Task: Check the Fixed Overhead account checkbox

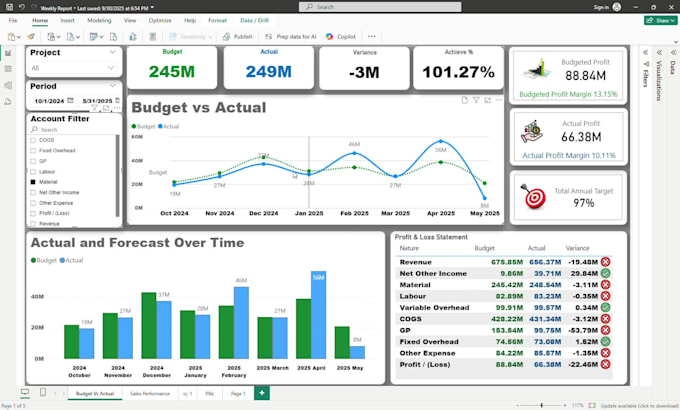Action: (33, 151)
